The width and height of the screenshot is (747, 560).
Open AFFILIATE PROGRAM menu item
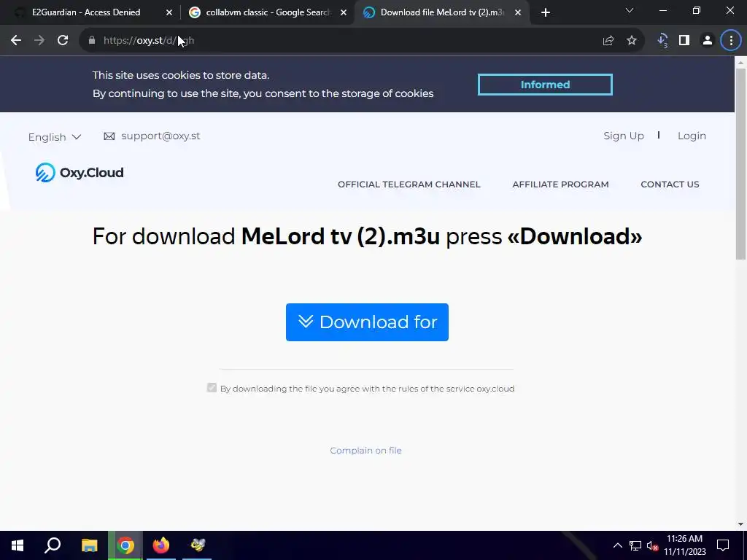coord(560,184)
